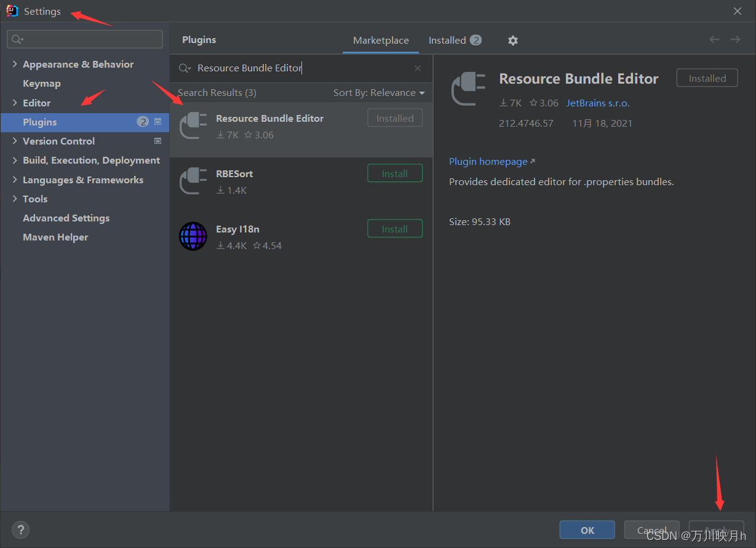The width and height of the screenshot is (756, 548).
Task: Select Keymap in the settings tree
Action: point(42,83)
